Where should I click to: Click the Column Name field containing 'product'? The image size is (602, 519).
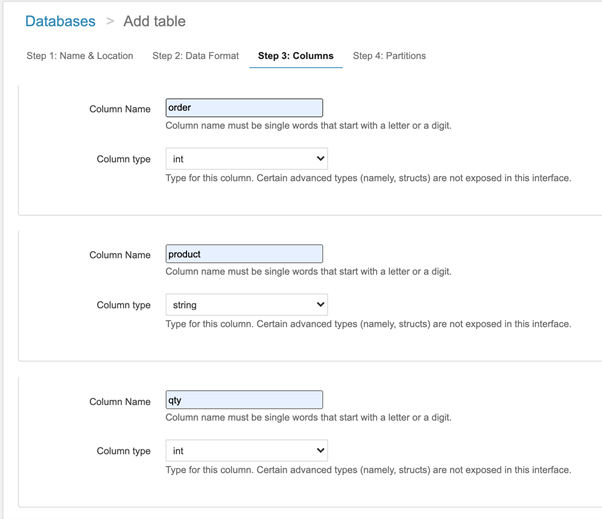click(x=244, y=254)
